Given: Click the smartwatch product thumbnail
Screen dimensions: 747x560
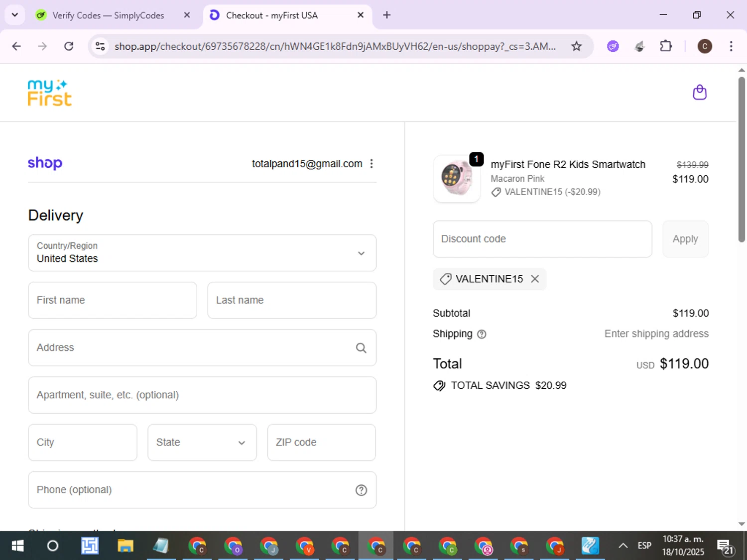Looking at the screenshot, I should pos(457,179).
